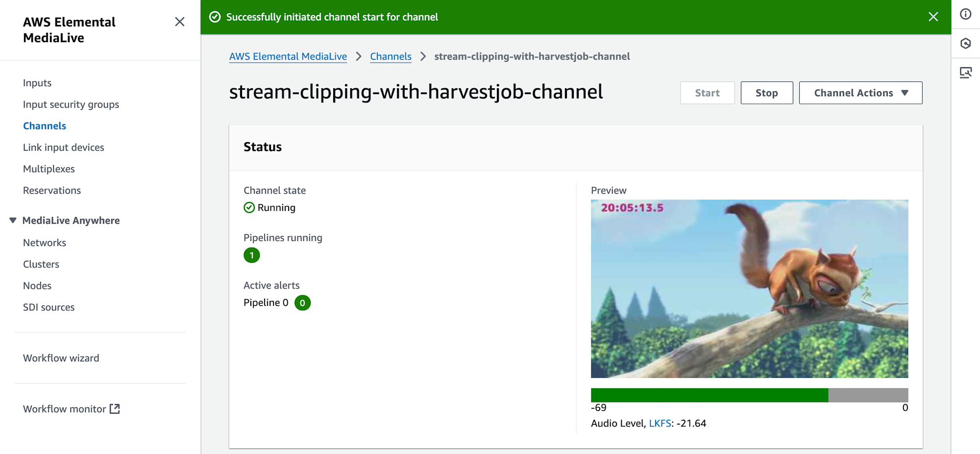Click the Channel state label
980x454 pixels.
point(274,190)
